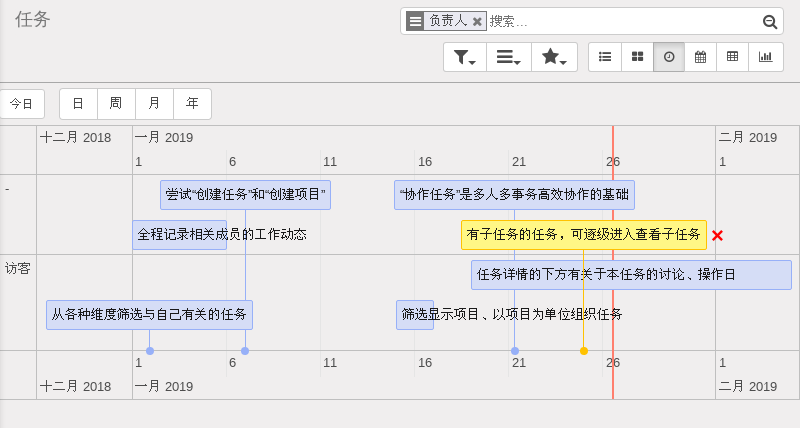This screenshot has width=800, height=428.
Task: Open the calendar view
Action: coord(701,57)
